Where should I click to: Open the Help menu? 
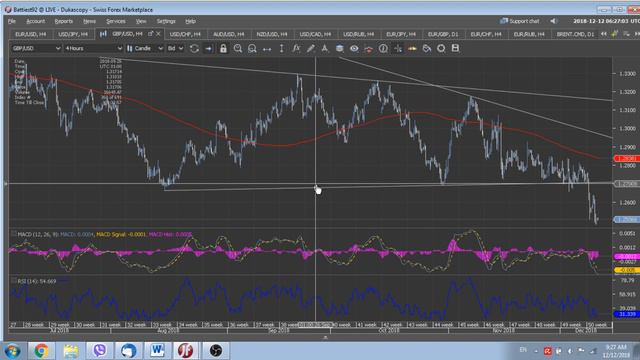(x=190, y=21)
